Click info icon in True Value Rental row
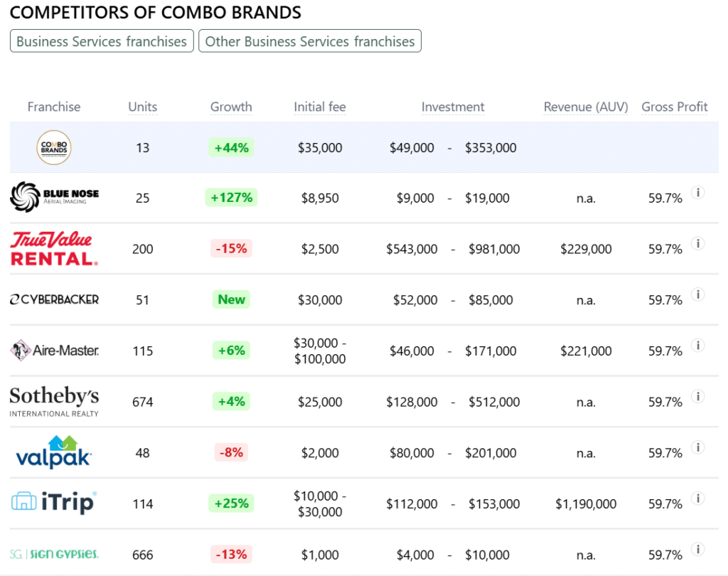This screenshot has width=728, height=576. pos(698,243)
